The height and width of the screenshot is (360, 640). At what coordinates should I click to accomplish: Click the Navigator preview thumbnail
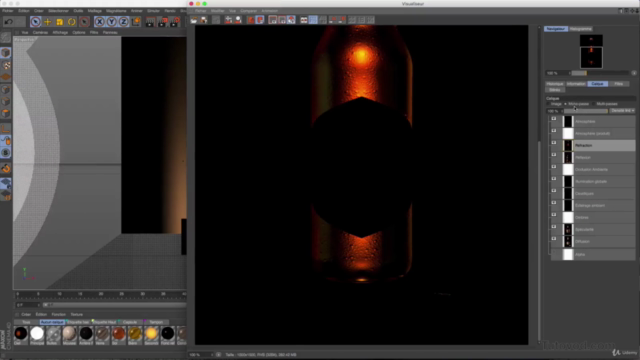[591, 51]
